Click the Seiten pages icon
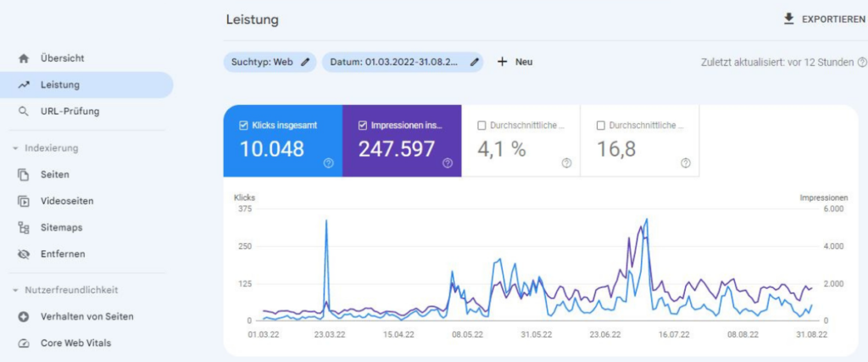Image resolution: width=868 pixels, height=362 pixels. pyautogui.click(x=23, y=175)
